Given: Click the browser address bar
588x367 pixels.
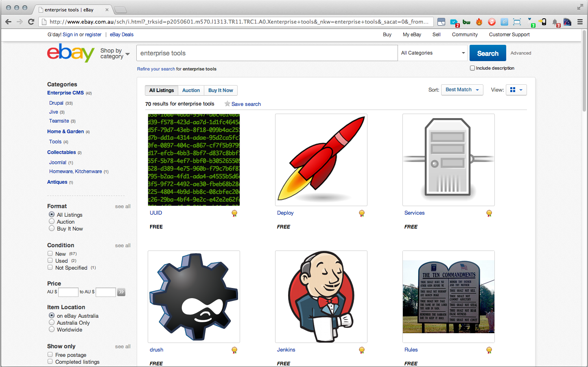Looking at the screenshot, I should (236, 22).
